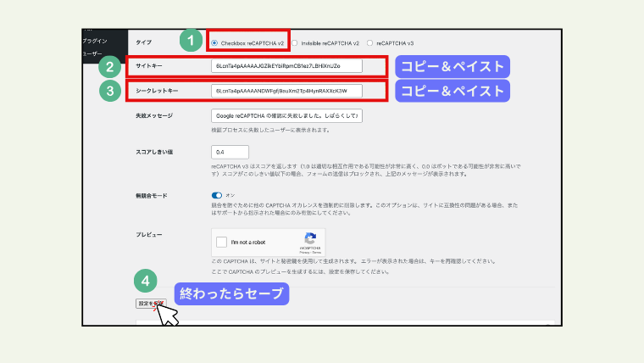
Task: Click the green step 3 circle badge
Action: [x=108, y=91]
